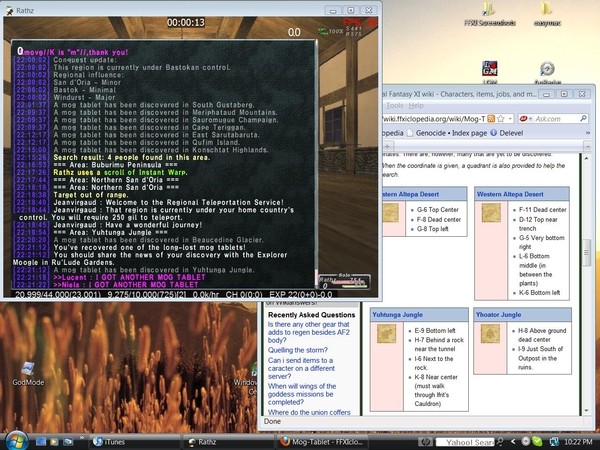Click the game timer 00:00:13
This screenshot has height=450, width=600.
pos(186,23)
